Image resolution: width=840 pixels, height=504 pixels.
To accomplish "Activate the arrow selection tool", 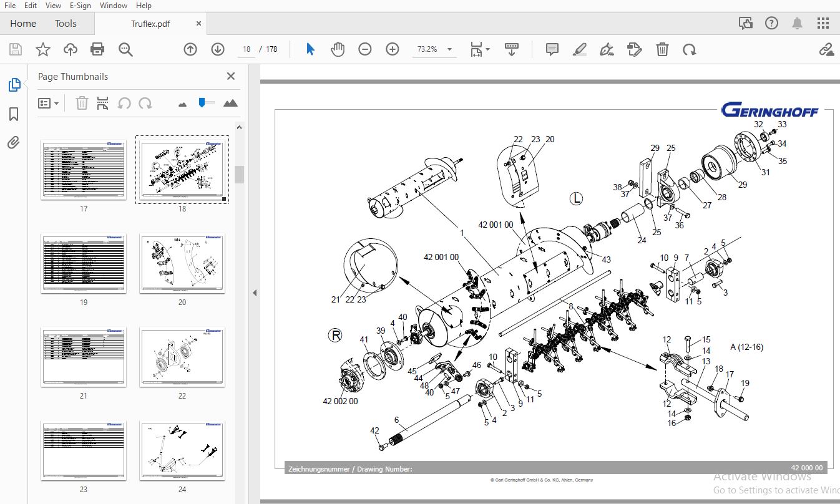I will point(310,49).
